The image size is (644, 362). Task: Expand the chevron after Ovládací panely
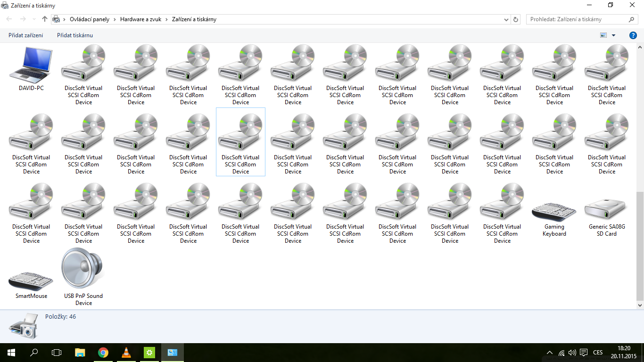[x=115, y=19]
